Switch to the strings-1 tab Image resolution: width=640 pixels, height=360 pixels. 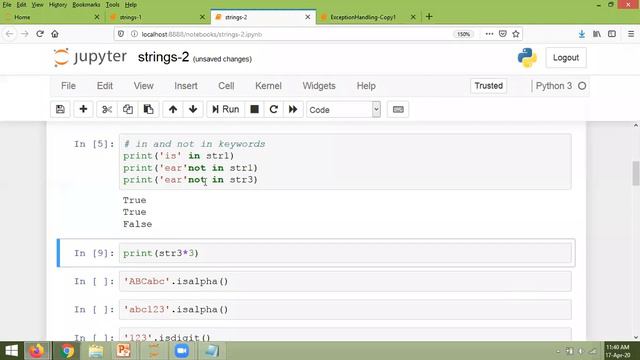point(158,17)
